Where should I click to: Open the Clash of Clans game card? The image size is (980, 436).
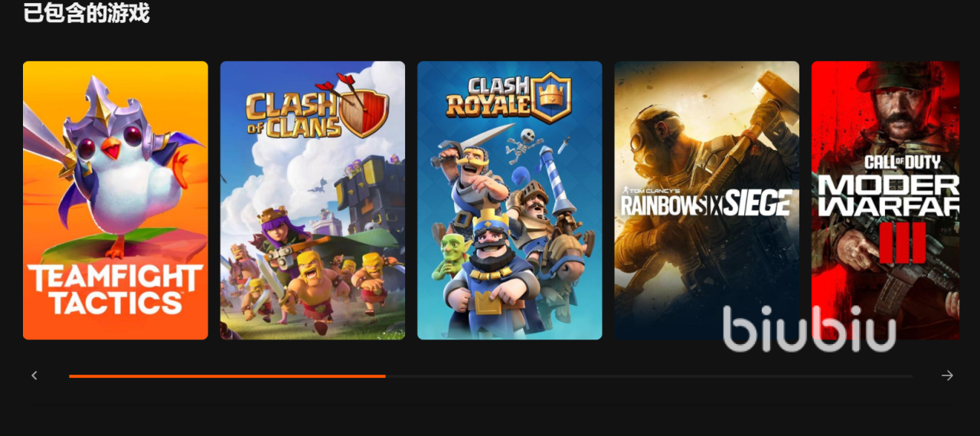click(312, 200)
